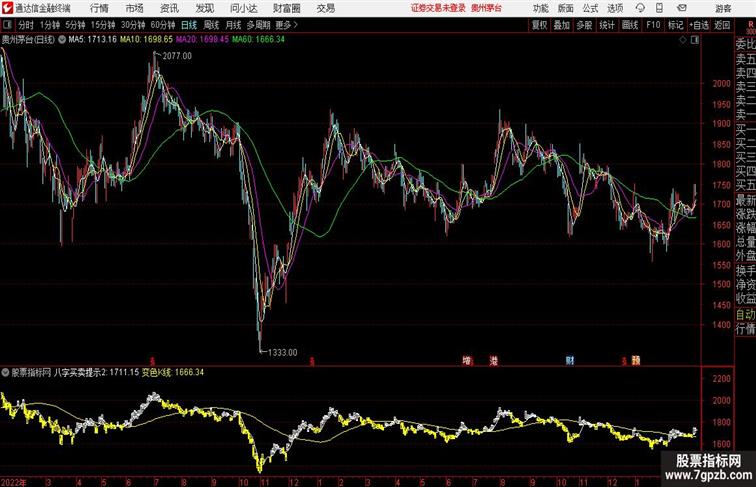Open the mobile phone icon in title bar
Viewport: 756px width, 487px height.
(x=659, y=8)
